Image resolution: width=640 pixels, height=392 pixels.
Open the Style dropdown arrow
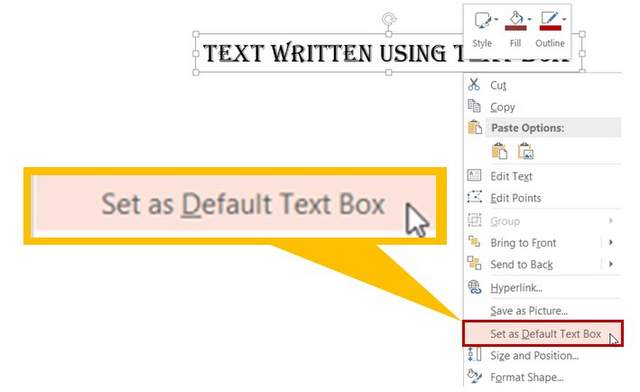tap(496, 19)
